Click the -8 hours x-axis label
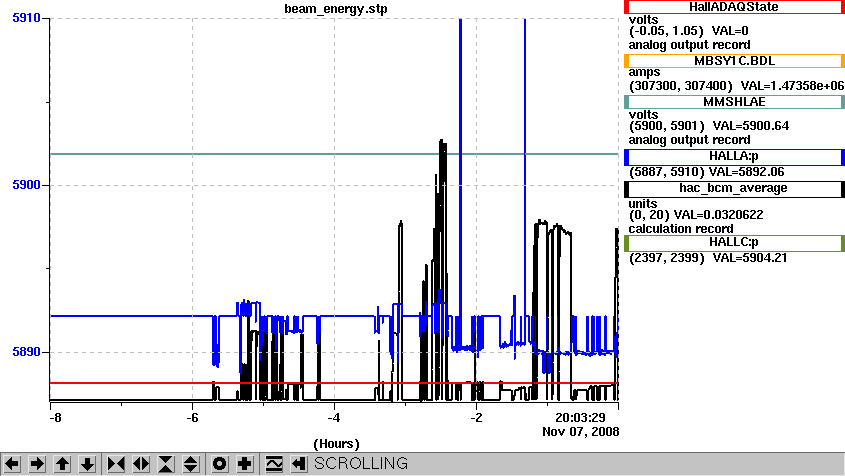Screen dimensions: 845x476 click(55, 418)
